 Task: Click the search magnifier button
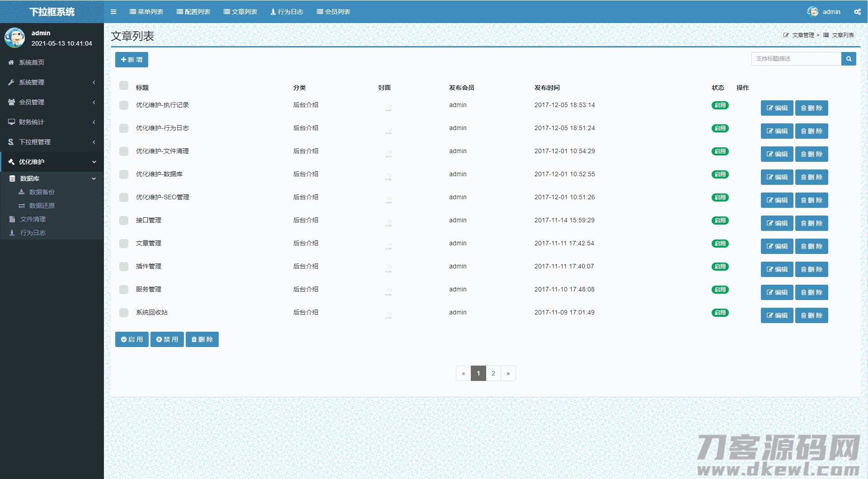(x=849, y=59)
